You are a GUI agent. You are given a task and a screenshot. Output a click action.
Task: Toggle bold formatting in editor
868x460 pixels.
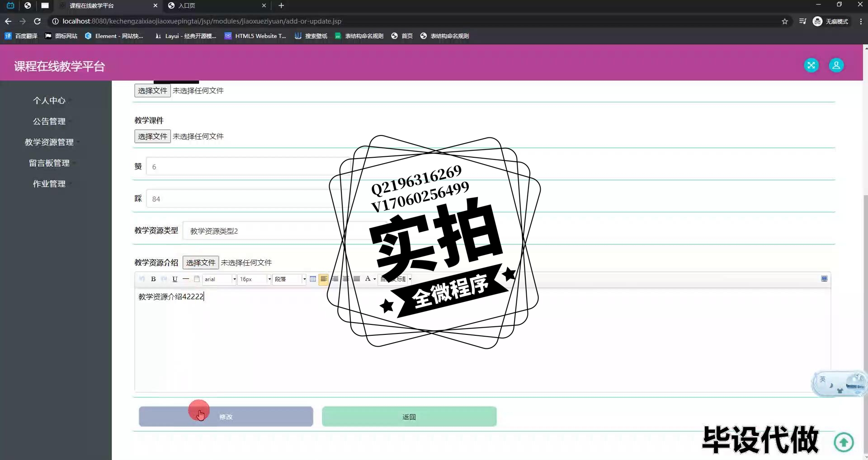point(153,279)
